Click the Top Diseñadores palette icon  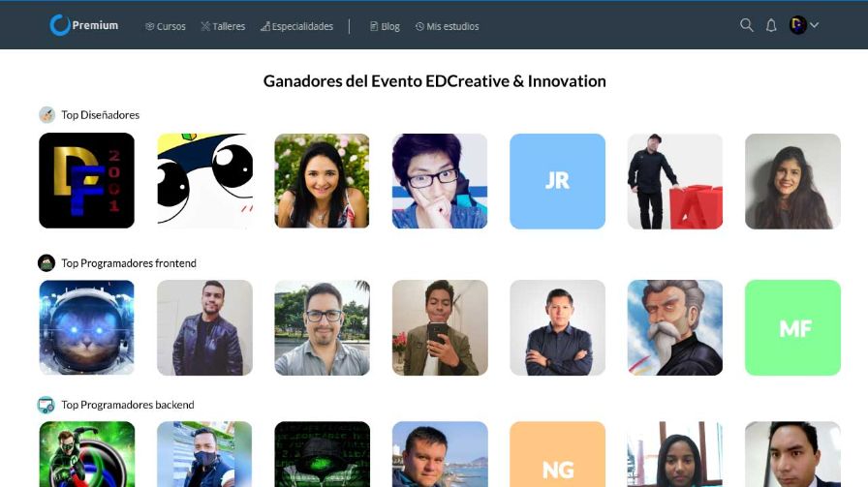tap(47, 114)
